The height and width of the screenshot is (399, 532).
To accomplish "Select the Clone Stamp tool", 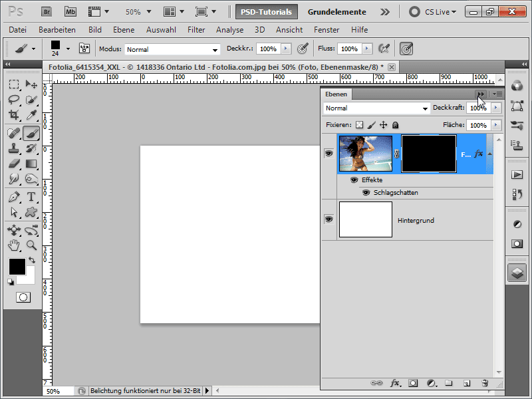I will pyautogui.click(x=14, y=148).
